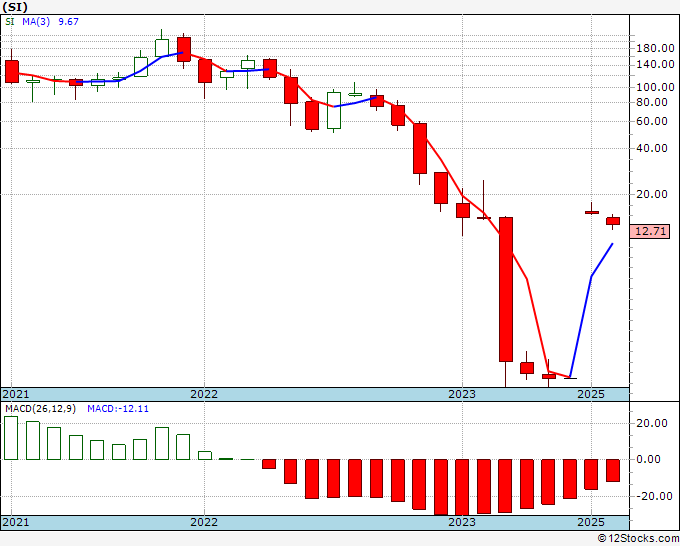
Task: Click the 12.71 current price tag
Action: point(650,231)
